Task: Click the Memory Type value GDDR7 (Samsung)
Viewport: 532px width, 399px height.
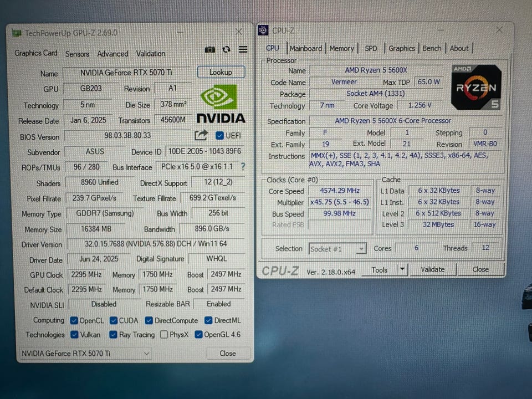Action: (x=105, y=213)
